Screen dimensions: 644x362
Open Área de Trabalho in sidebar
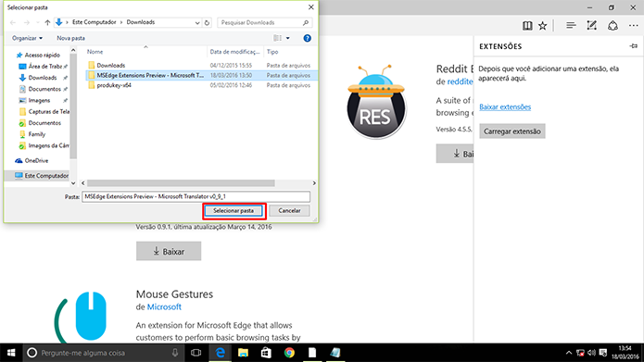(44, 67)
